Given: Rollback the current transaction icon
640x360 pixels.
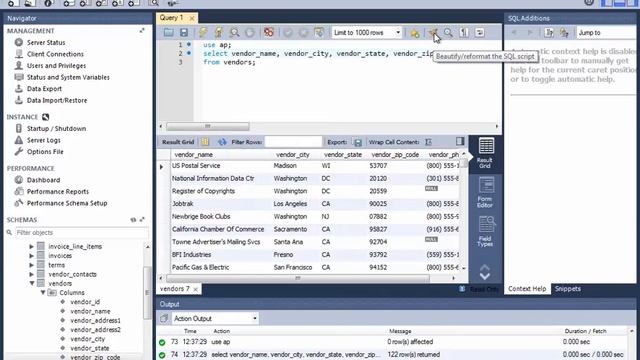Looking at the screenshot, I should click(303, 32).
